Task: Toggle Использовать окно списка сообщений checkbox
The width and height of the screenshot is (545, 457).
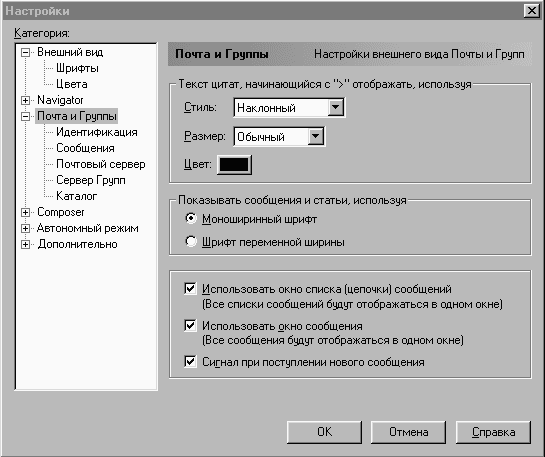Action: (x=190, y=288)
